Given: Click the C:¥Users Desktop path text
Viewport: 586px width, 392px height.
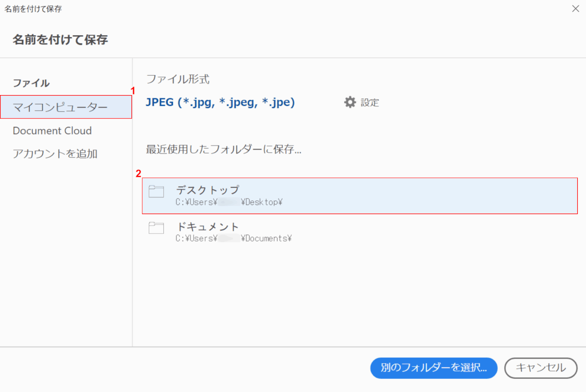Looking at the screenshot, I should tap(229, 202).
